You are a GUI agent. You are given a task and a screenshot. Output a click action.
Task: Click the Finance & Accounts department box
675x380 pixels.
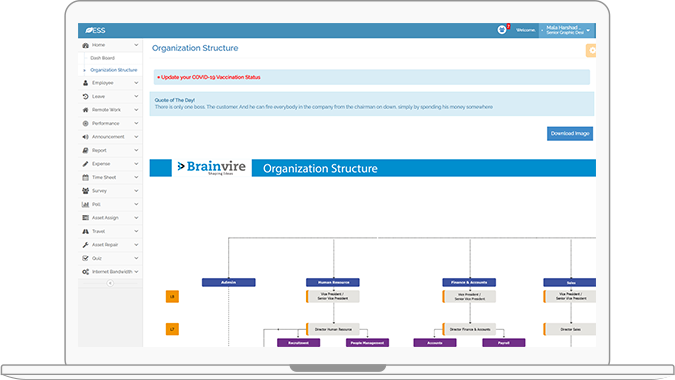pos(469,282)
